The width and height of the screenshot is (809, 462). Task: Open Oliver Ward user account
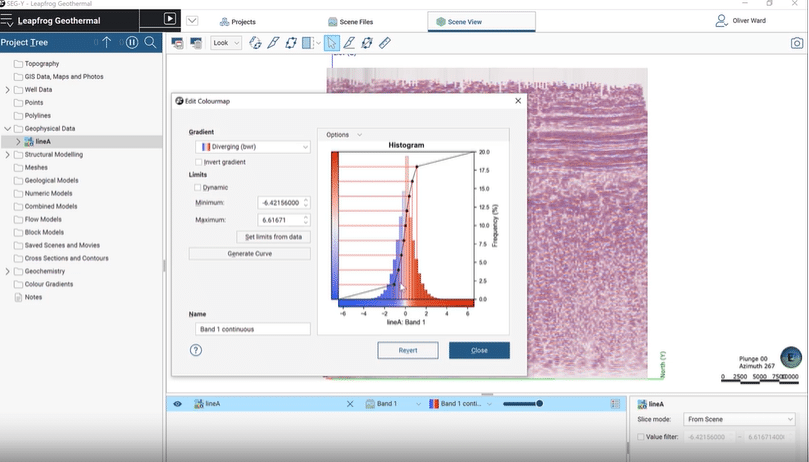point(740,21)
